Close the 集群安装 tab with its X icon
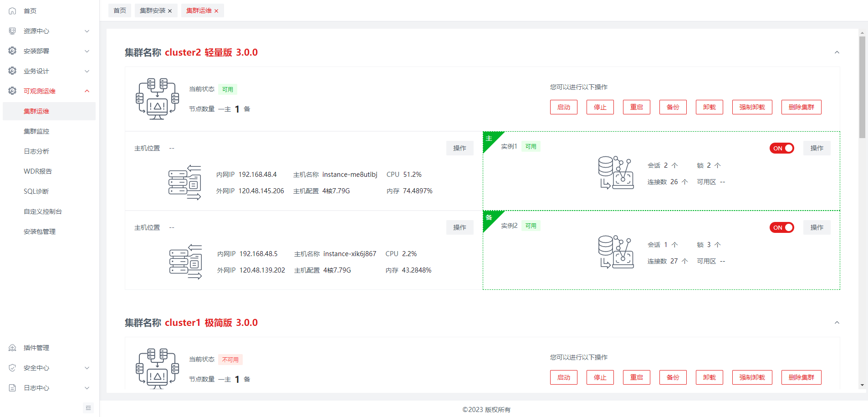868x417 pixels. (170, 11)
